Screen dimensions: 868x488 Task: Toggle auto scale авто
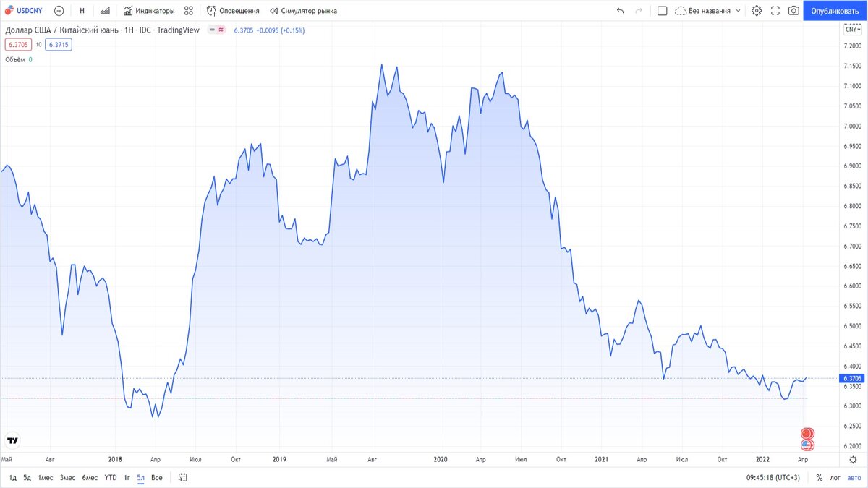click(855, 477)
